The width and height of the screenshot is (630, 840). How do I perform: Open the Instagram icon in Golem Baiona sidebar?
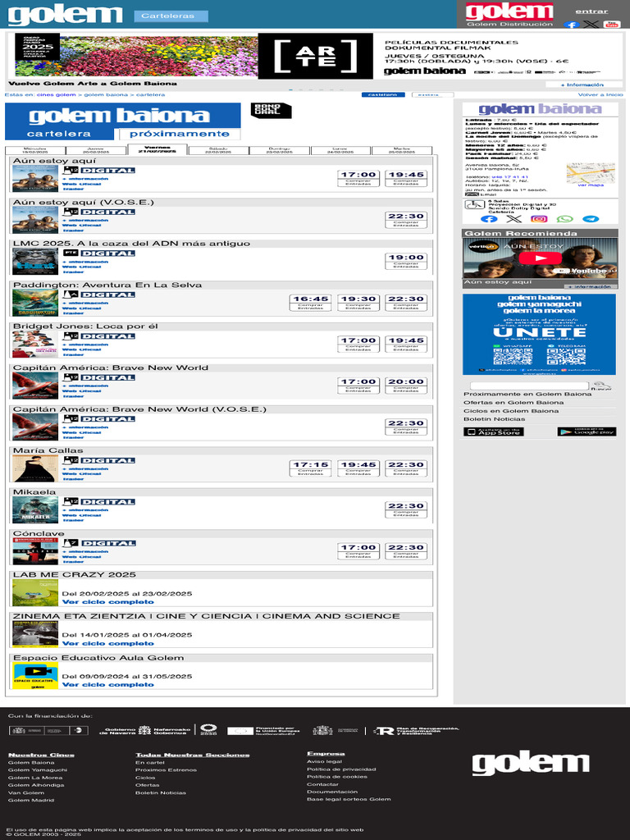pyautogui.click(x=539, y=219)
